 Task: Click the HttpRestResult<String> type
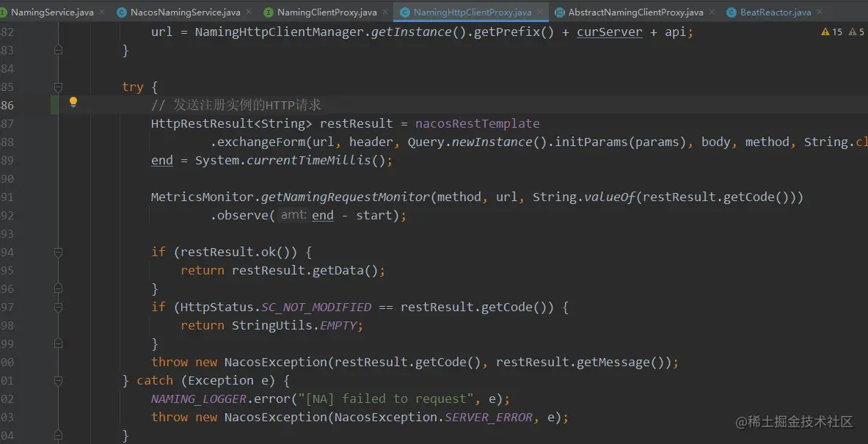(x=232, y=123)
